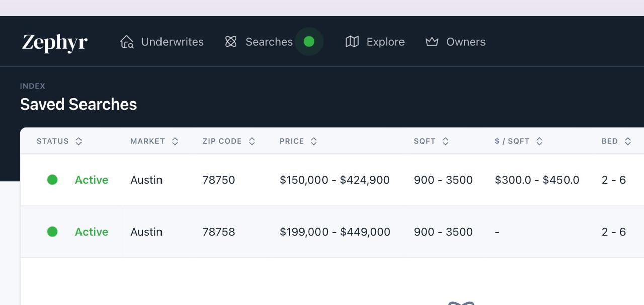The height and width of the screenshot is (305, 644).
Task: Click the Underwrites house icon
Action: tap(127, 42)
